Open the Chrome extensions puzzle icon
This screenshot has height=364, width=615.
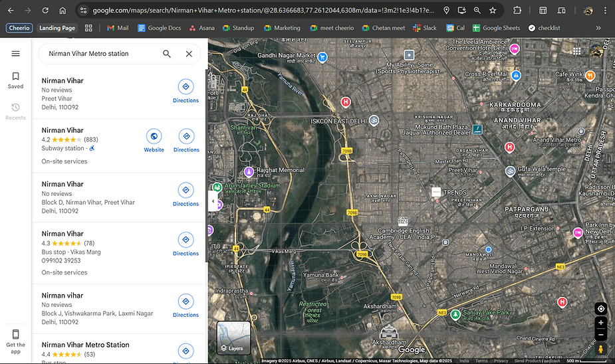[x=517, y=11]
